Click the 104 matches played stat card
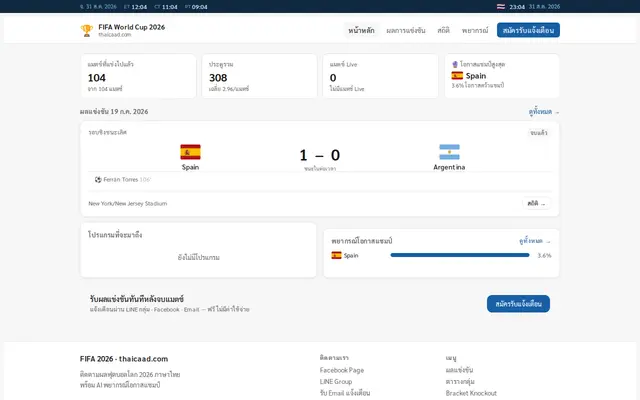This screenshot has height=400, width=640. (x=138, y=76)
